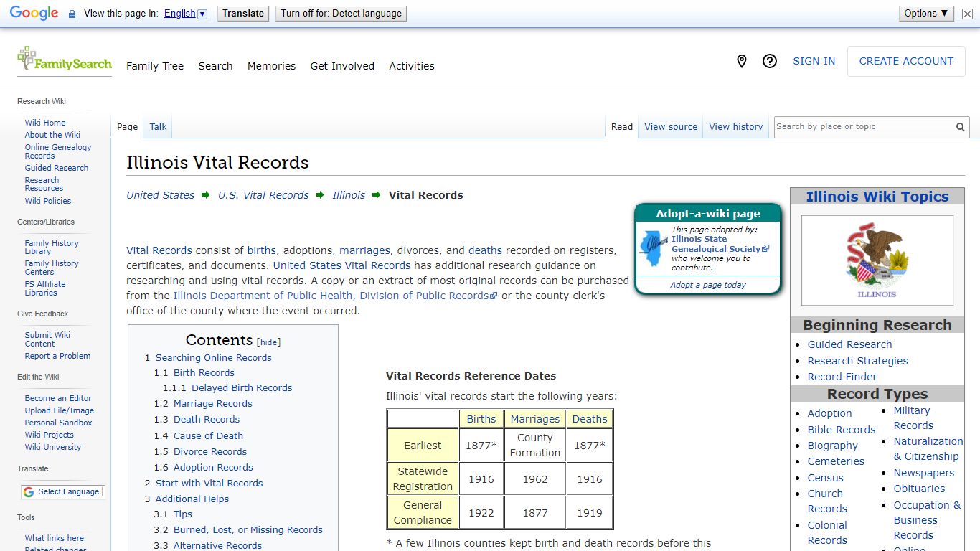Click the search magnifier icon in wiki search
The width and height of the screenshot is (980, 551).
coord(960,127)
